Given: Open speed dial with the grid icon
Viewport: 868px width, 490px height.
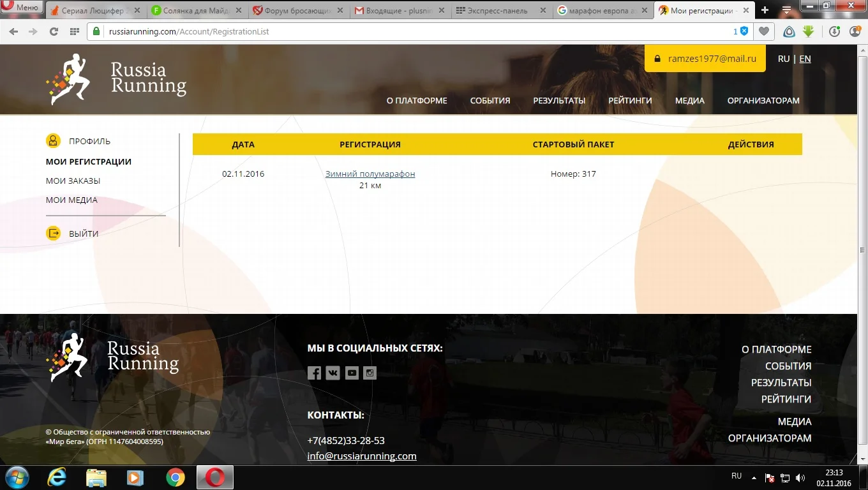Looking at the screenshot, I should [75, 30].
